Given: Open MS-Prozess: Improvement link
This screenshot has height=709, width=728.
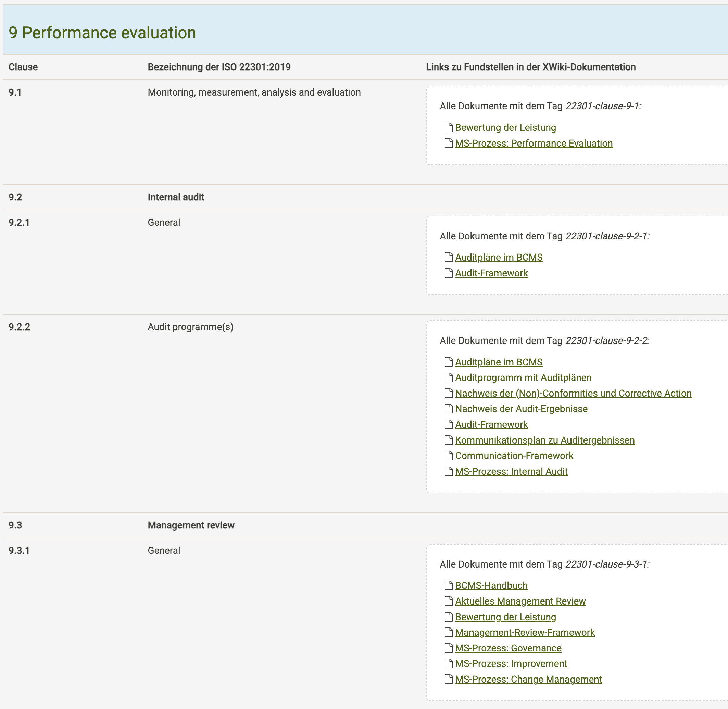Looking at the screenshot, I should tap(511, 663).
